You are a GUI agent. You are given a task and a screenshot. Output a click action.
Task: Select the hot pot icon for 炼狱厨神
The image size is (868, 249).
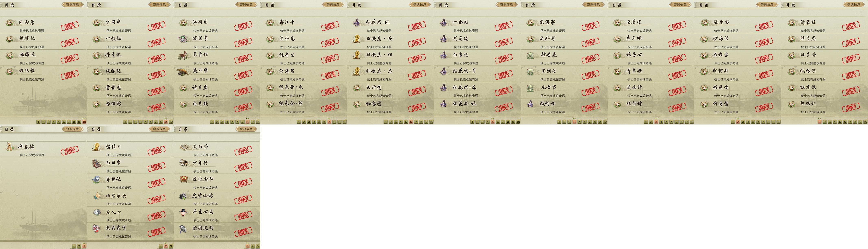tap(184, 179)
